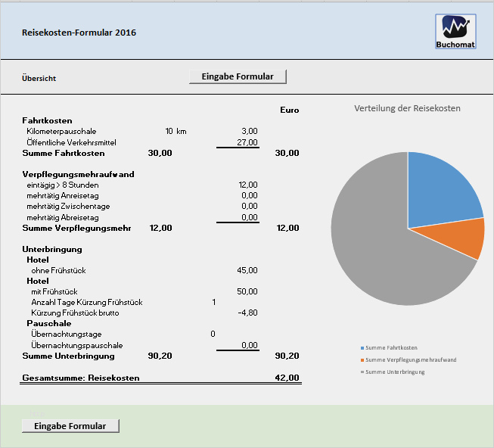494x448 pixels.
Task: Select the 10 km distance value
Action: [x=176, y=131]
